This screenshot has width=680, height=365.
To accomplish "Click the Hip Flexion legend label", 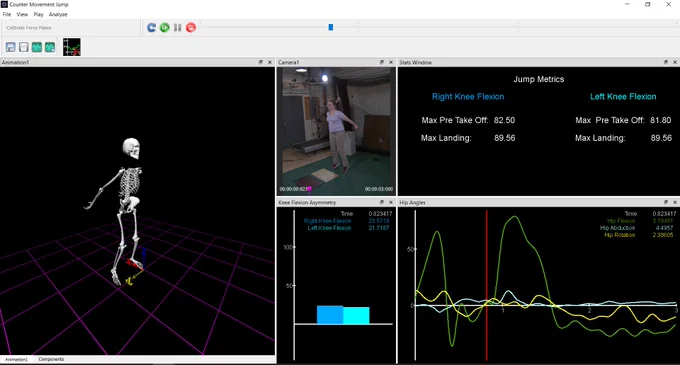I will (x=621, y=221).
